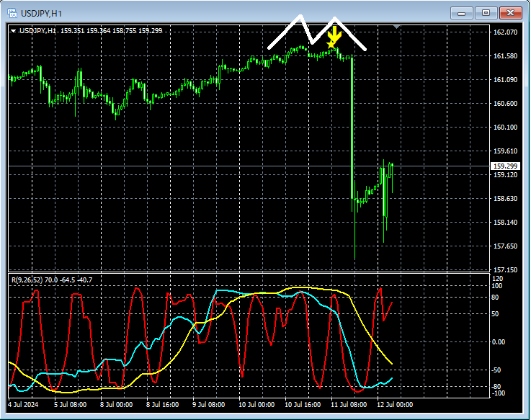Click the 8 Jul 00:00 time axis label
Screen dimensions: 531x420
coord(116,404)
